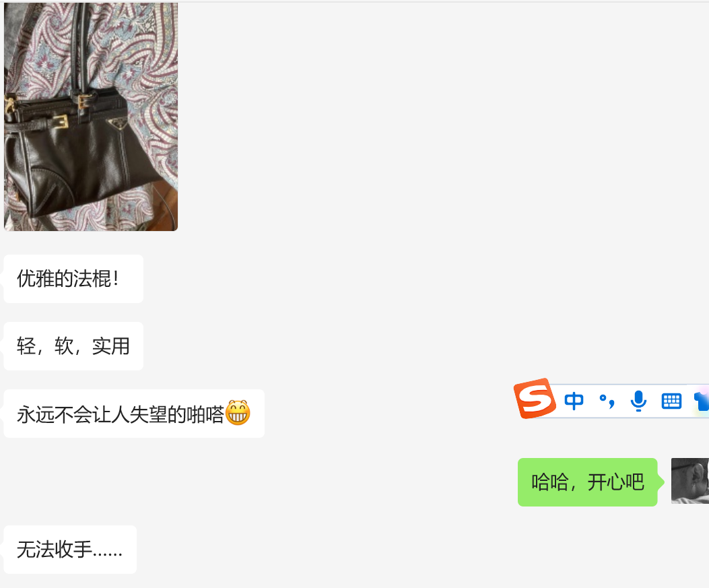Viewport: 709px width, 588px height.
Task: Open the Sogou skin shirt icon
Action: coord(702,401)
